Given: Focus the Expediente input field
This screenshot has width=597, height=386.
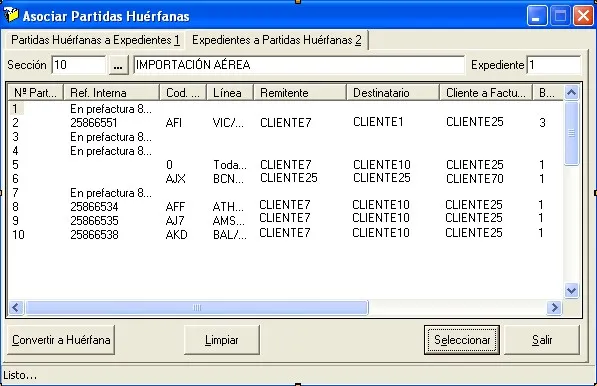Looking at the screenshot, I should tap(554, 65).
